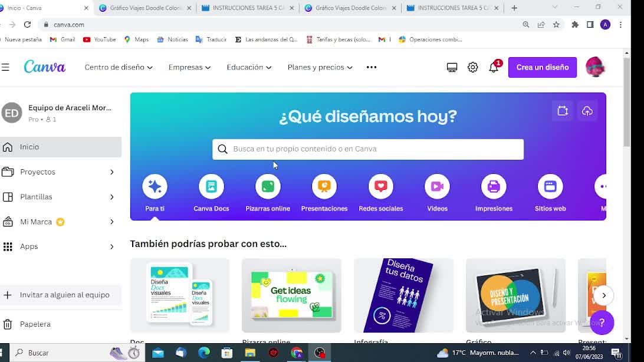Share this page via address bar icon
The image size is (644, 362).
click(x=541, y=25)
